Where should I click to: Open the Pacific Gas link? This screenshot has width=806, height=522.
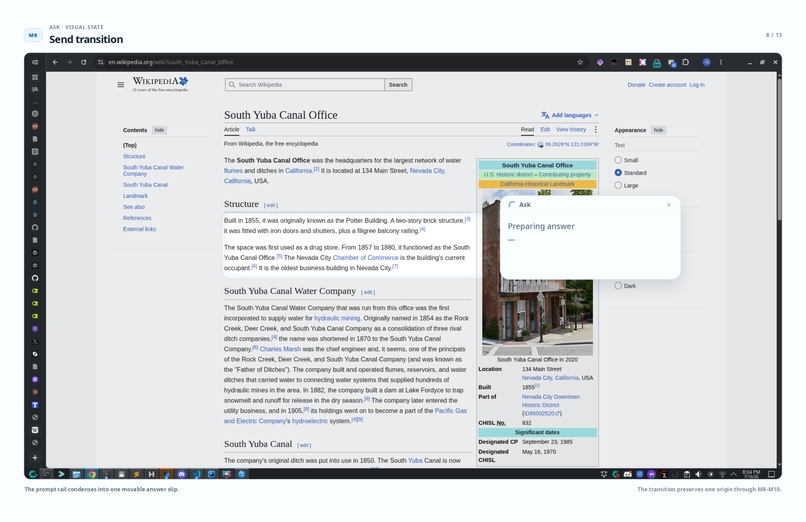click(x=451, y=411)
